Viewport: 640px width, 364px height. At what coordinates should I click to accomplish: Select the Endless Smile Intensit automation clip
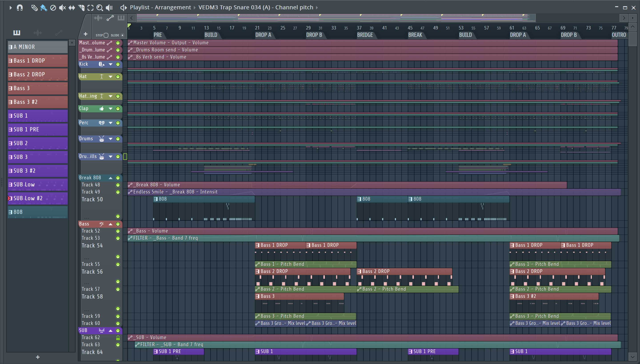pyautogui.click(x=374, y=192)
